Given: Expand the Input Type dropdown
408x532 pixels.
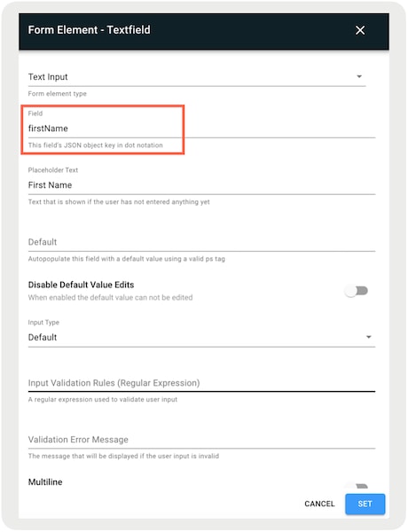Looking at the screenshot, I should pos(201,337).
